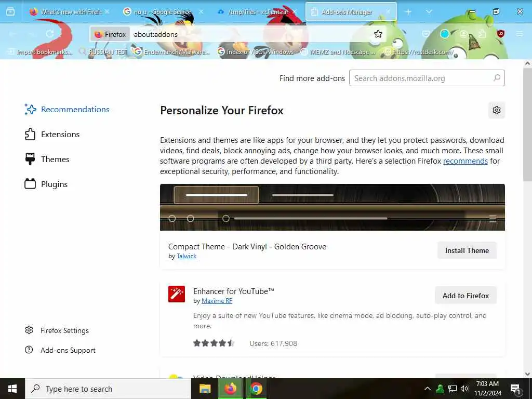
Task: Open RUSSIAN TEST bookmark
Action: point(103,52)
